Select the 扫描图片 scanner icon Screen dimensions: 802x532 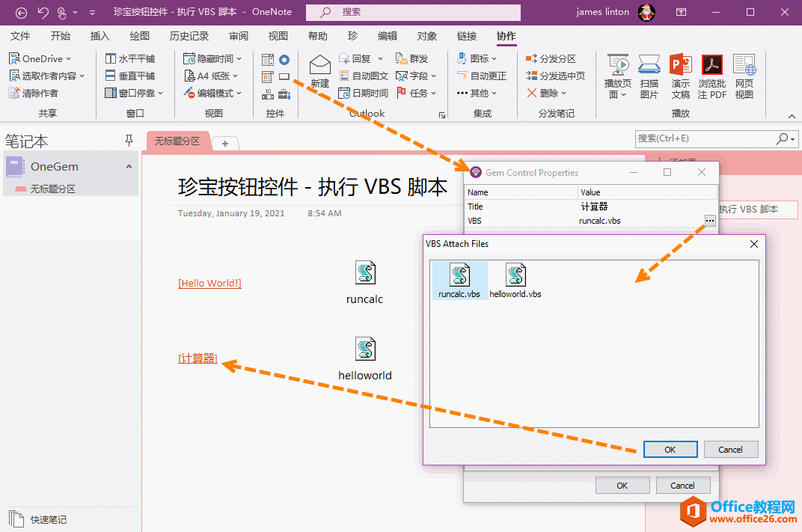tap(649, 75)
